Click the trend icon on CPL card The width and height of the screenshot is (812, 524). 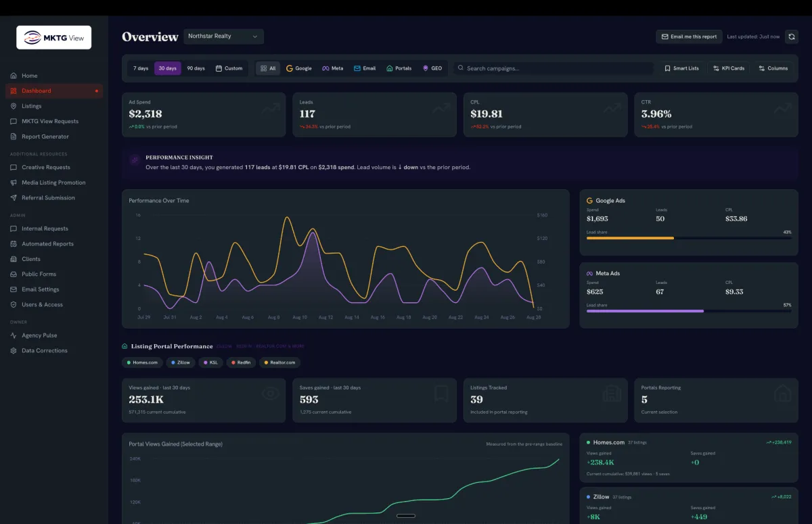tap(612, 108)
